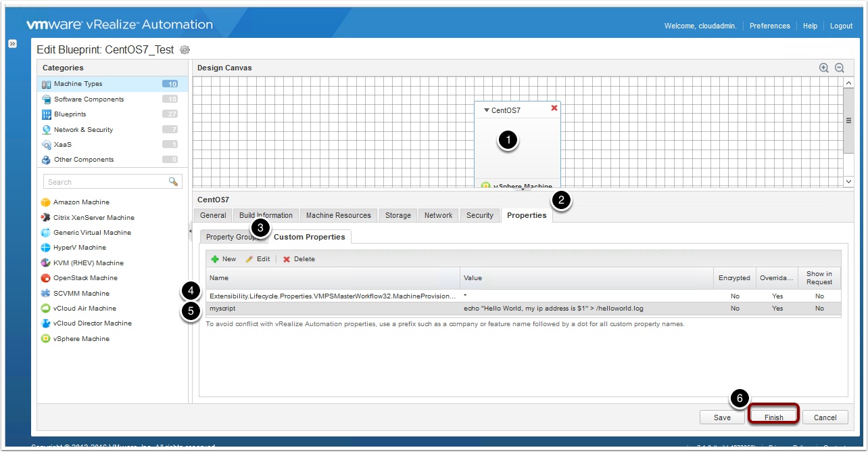Open the Software Components category

point(112,99)
